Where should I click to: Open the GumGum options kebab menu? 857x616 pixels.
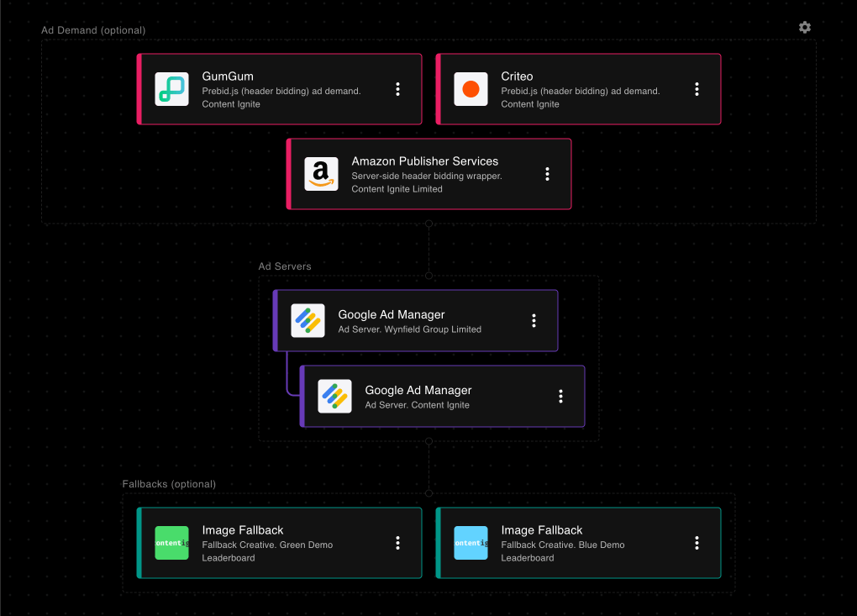pos(397,88)
